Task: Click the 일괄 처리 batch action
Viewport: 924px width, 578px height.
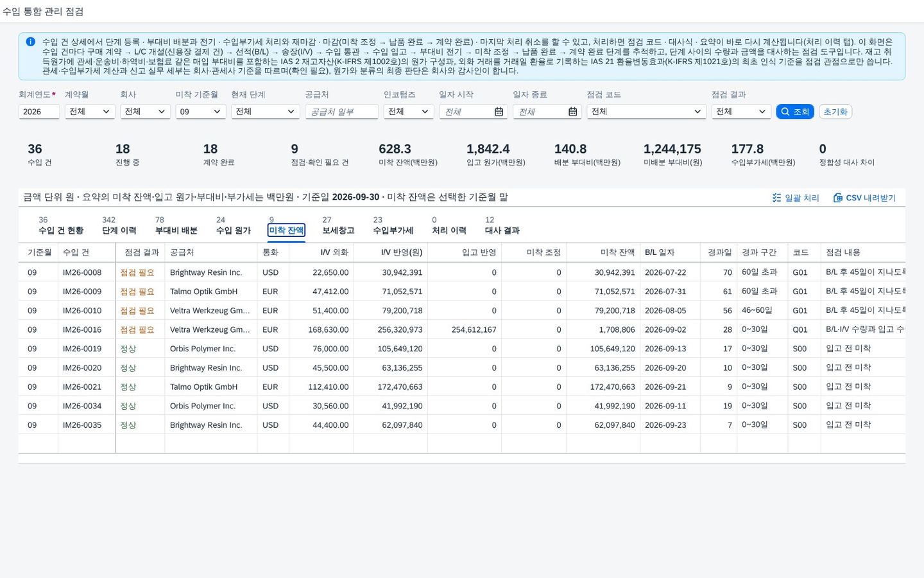Action: coord(796,198)
